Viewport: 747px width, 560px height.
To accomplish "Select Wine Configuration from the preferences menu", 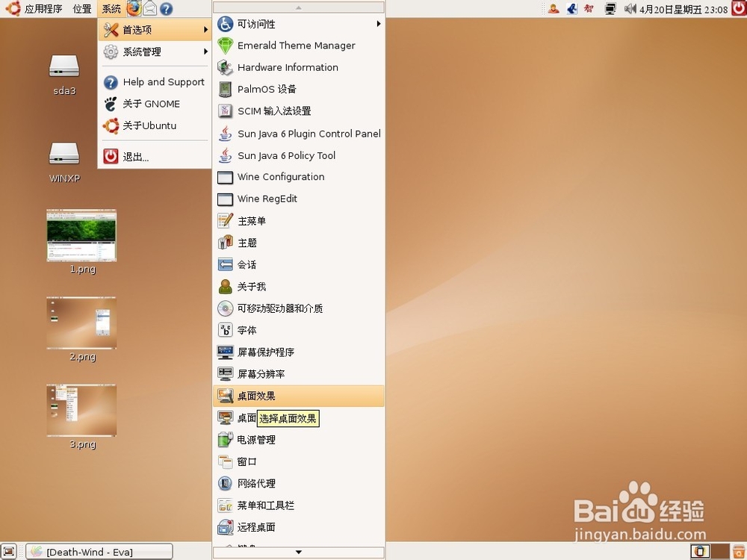I will pos(280,177).
